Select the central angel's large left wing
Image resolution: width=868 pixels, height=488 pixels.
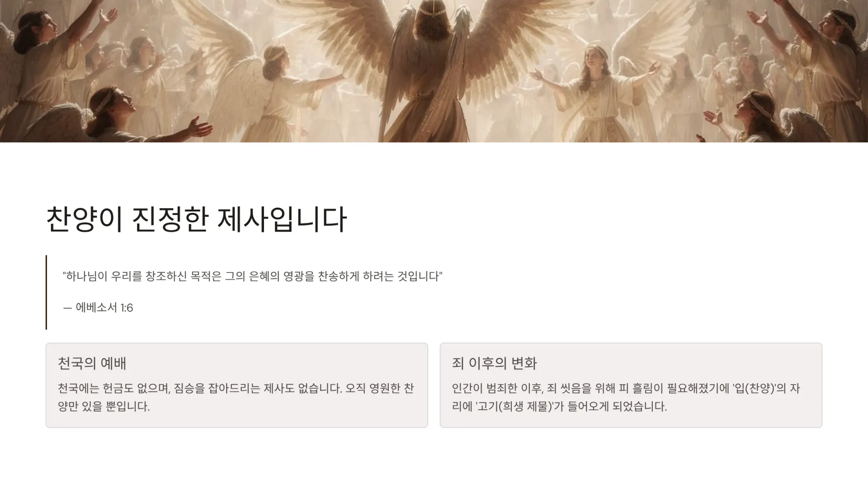tap(344, 50)
